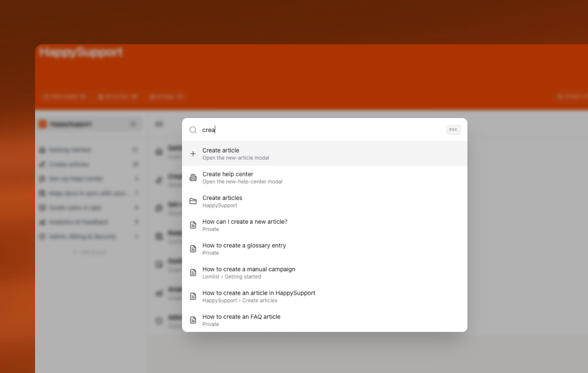Click document icon for glossary entry result
The image size is (588, 373).
pyautogui.click(x=193, y=249)
